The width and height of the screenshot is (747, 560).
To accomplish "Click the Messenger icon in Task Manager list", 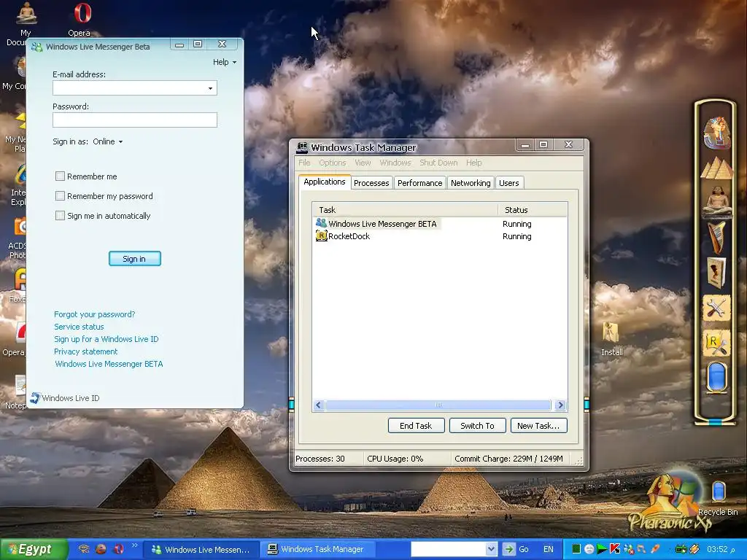I will point(321,223).
